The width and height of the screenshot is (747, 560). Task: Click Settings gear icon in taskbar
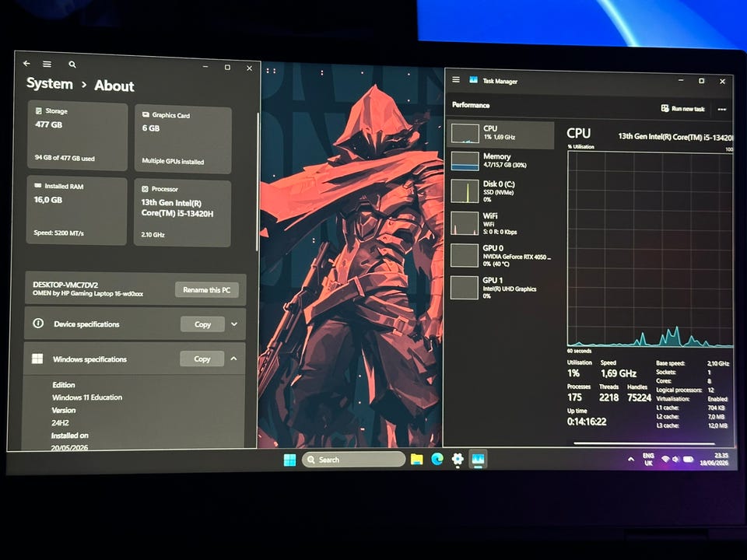pyautogui.click(x=458, y=459)
